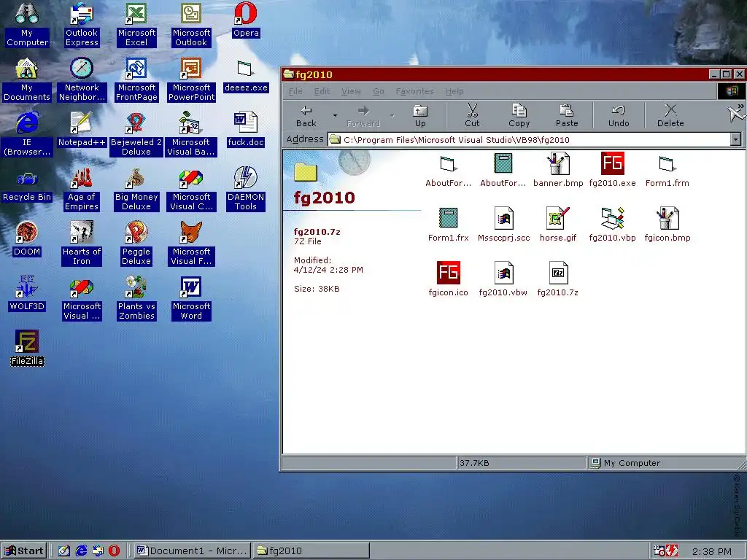Screen dimensions: 747x560
Task: Select the fg2010.vbw file
Action: (503, 279)
